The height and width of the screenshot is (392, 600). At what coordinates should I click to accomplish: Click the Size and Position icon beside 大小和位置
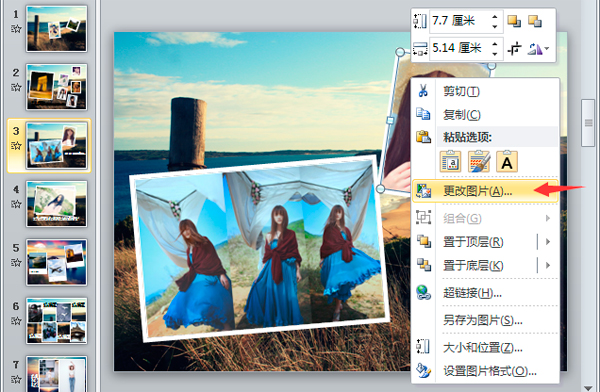click(423, 347)
